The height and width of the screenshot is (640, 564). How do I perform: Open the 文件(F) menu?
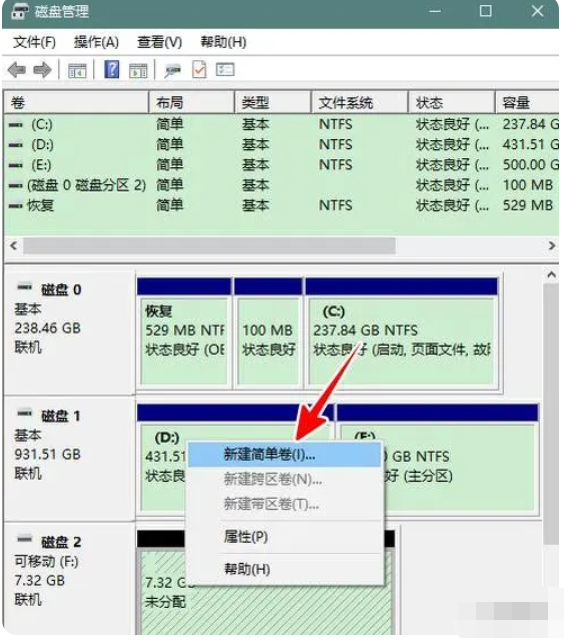[x=34, y=42]
